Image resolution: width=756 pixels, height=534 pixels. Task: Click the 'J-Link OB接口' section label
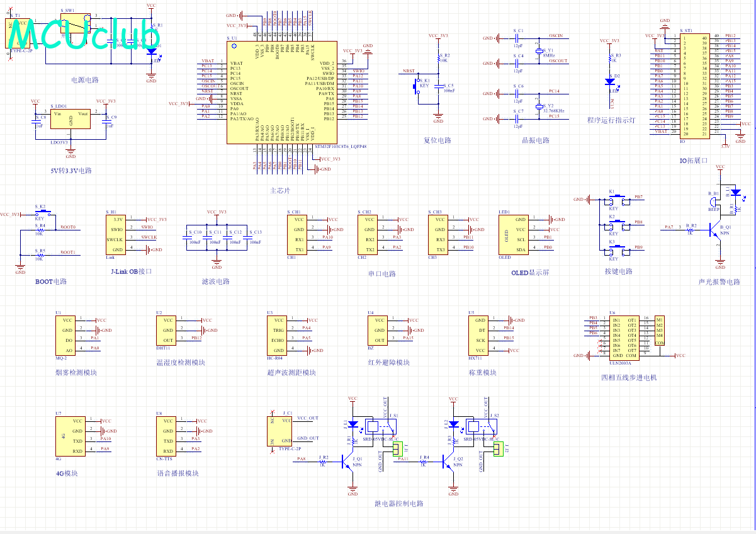131,271
